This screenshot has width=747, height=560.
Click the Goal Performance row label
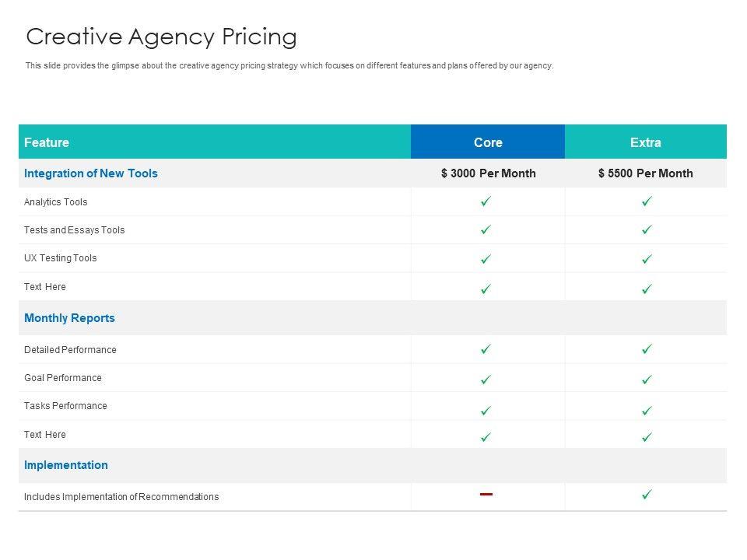click(63, 378)
